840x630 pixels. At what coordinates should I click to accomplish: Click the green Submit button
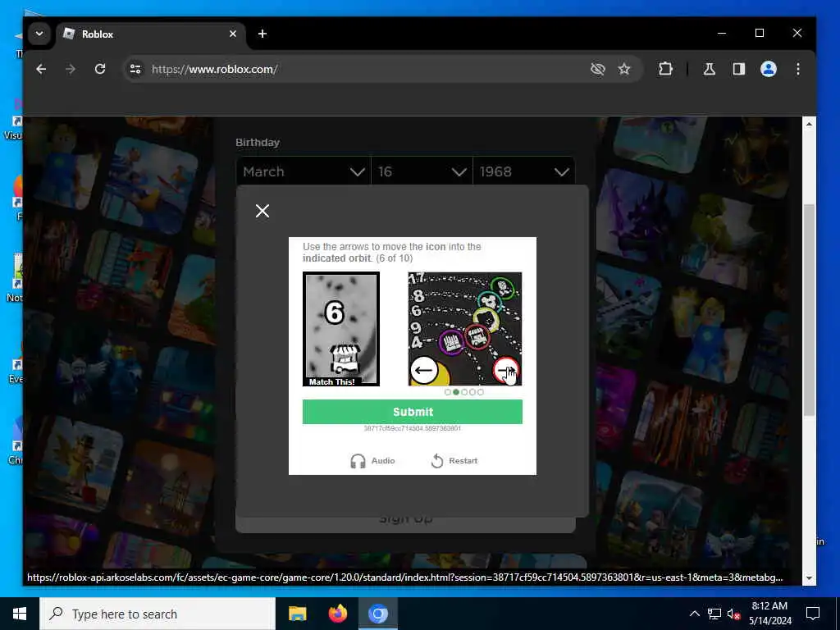click(x=413, y=412)
